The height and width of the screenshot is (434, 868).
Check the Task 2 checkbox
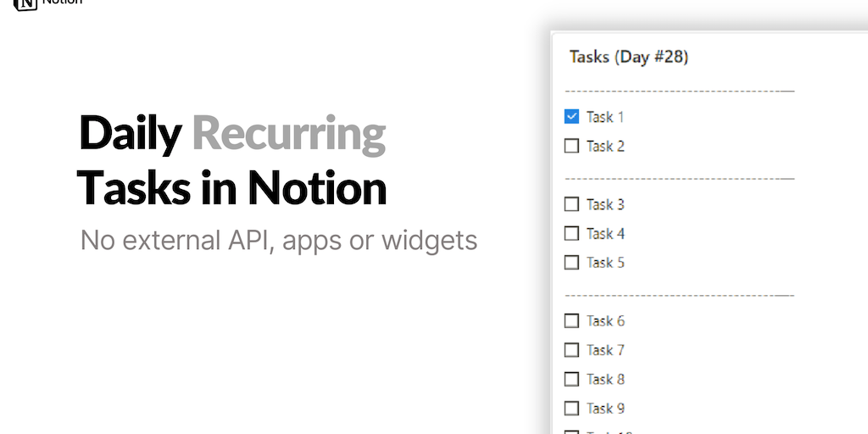point(571,146)
